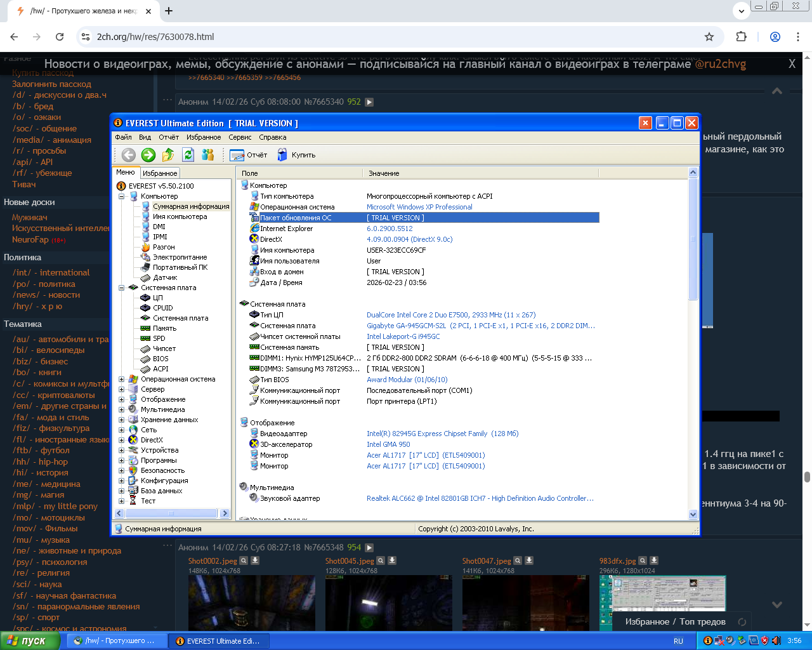Click the Память memory icon in the tree
Screen dimensions: 812x650
pos(145,328)
